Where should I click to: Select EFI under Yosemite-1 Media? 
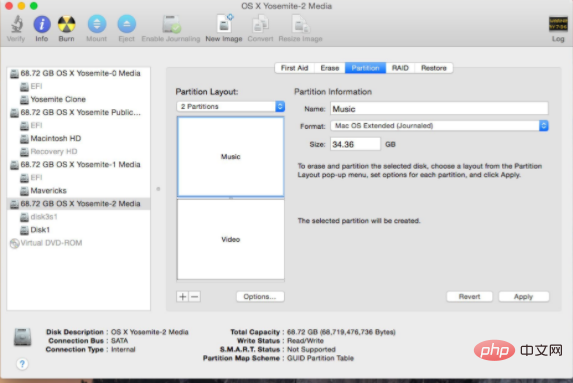(78, 178)
